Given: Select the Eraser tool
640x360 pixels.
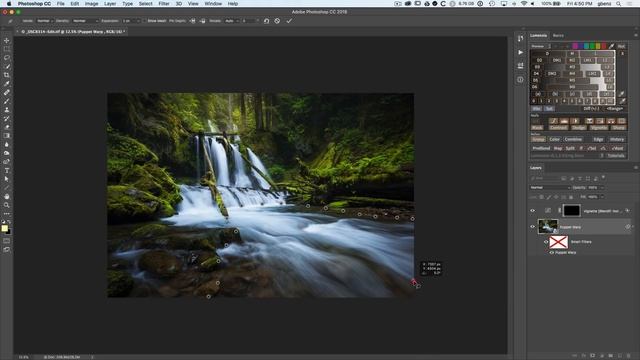Looking at the screenshot, I should point(7,127).
